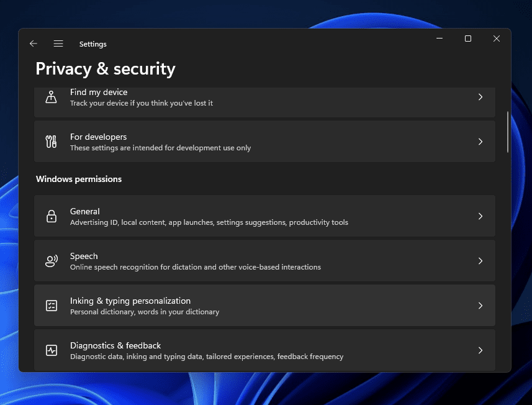Expand the General settings chevron

pyautogui.click(x=480, y=216)
